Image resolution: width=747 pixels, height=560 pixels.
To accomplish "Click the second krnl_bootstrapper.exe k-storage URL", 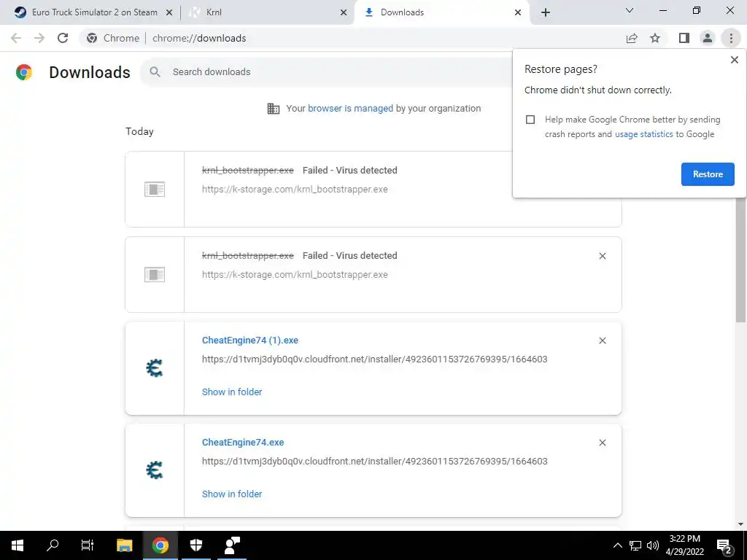I will tap(295, 275).
